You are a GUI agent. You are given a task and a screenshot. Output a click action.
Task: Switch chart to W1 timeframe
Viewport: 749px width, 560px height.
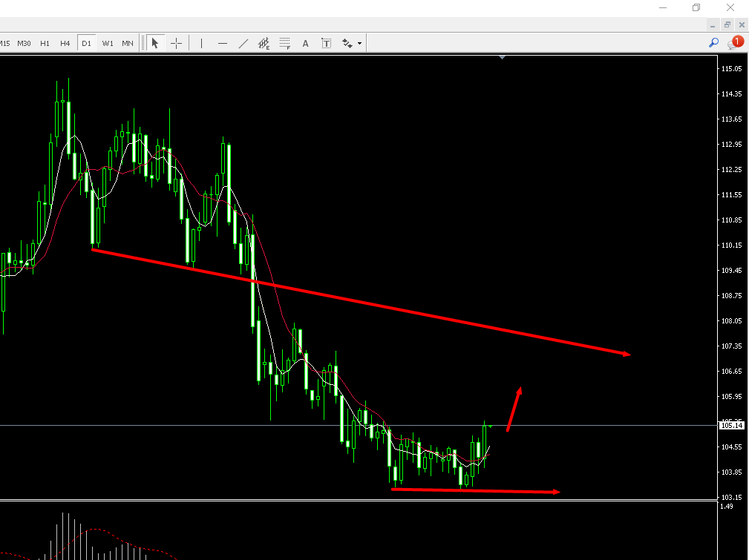107,42
